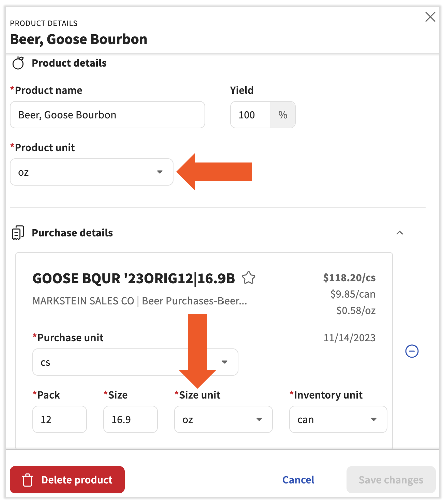The height and width of the screenshot is (504, 446).
Task: Click the GOOSE BQUR '23ORIG12|16.9B title
Action: [x=133, y=278]
